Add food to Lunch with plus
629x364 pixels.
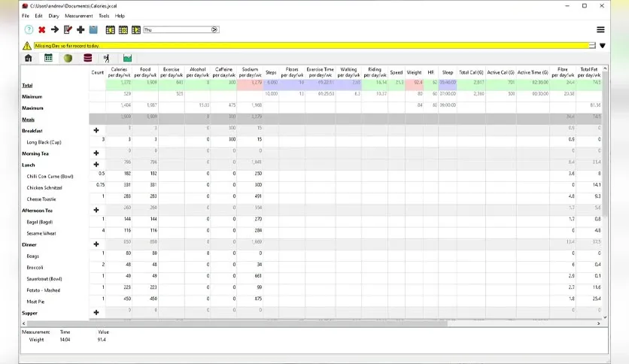click(x=96, y=165)
